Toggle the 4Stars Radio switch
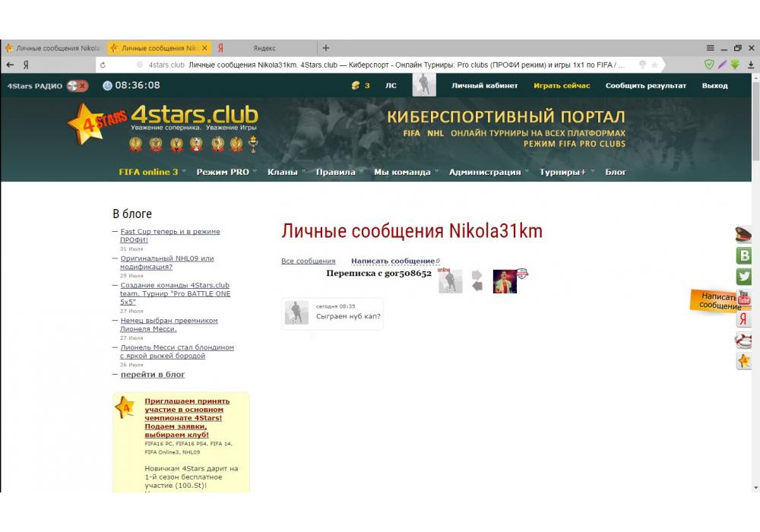Viewport: 760px width, 532px height. pyautogui.click(x=77, y=86)
